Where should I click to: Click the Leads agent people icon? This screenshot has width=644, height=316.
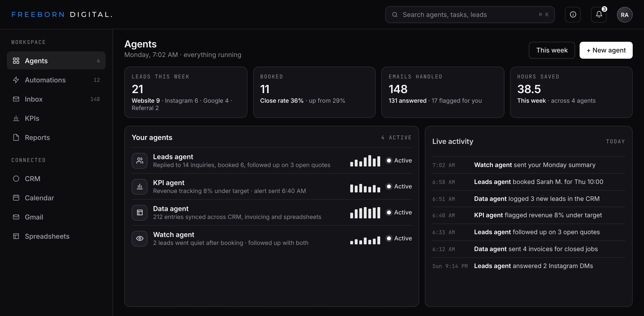[140, 161]
